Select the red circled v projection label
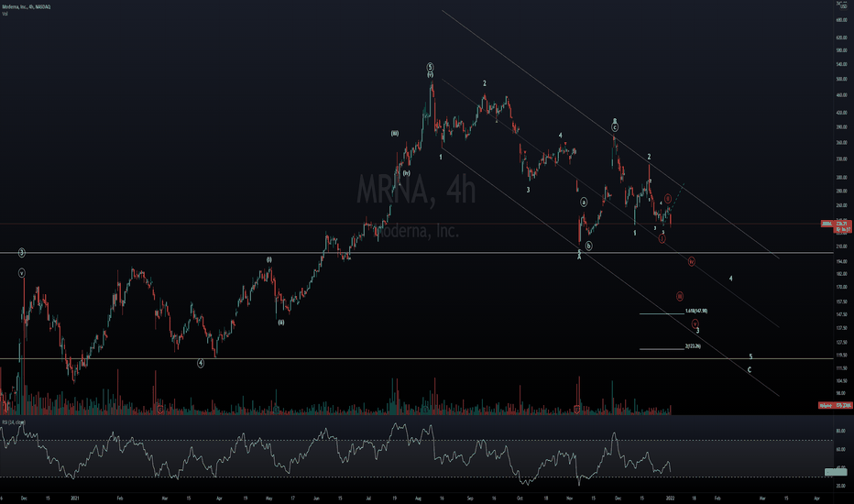The image size is (854, 504). tap(695, 324)
